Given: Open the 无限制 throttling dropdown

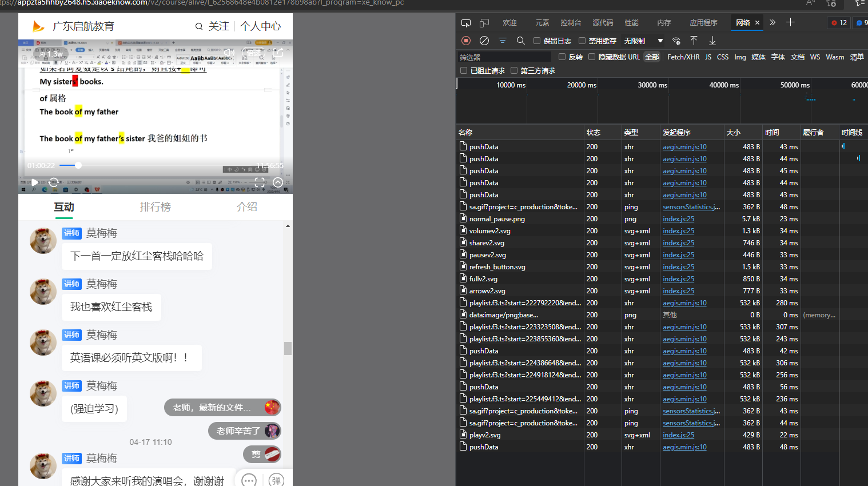Looking at the screenshot, I should (643, 41).
